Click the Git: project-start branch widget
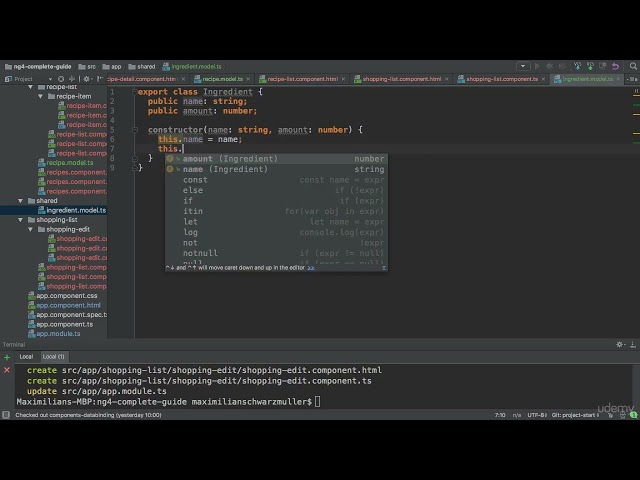 pos(576,415)
